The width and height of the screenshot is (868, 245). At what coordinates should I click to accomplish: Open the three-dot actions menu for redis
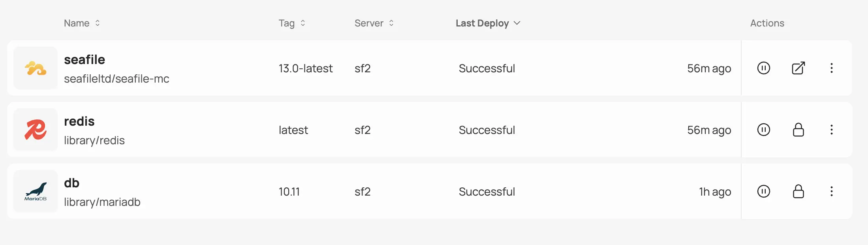point(831,130)
